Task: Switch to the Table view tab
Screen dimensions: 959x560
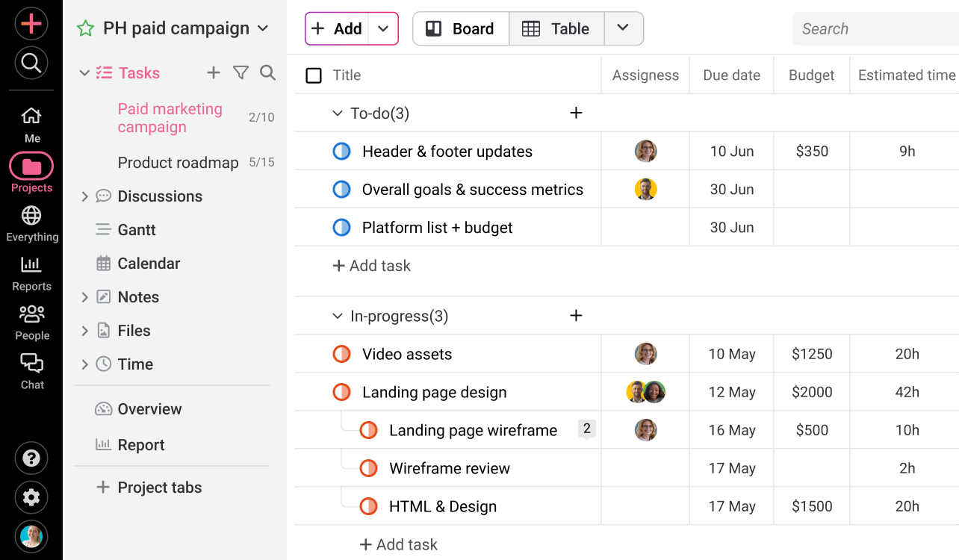Action: click(556, 28)
